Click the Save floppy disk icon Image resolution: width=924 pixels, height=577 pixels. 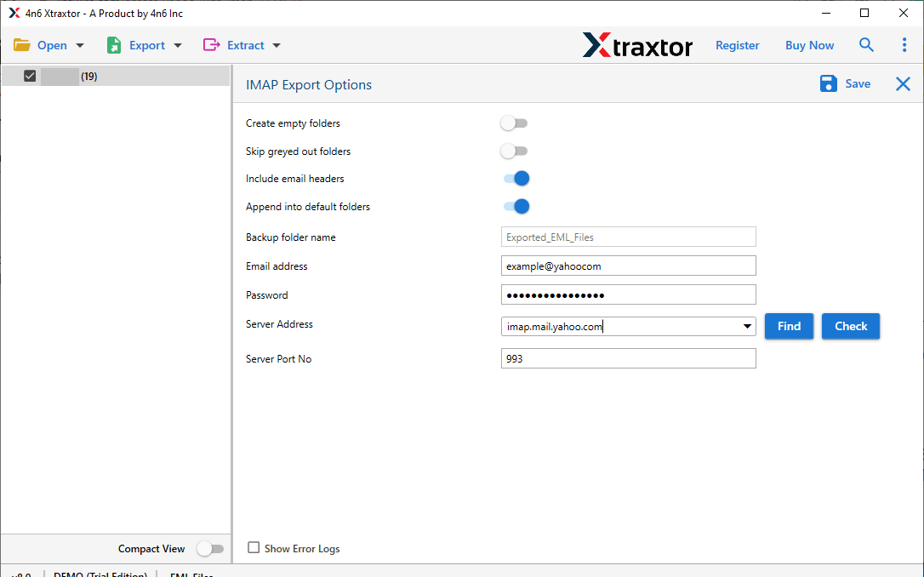pos(829,83)
